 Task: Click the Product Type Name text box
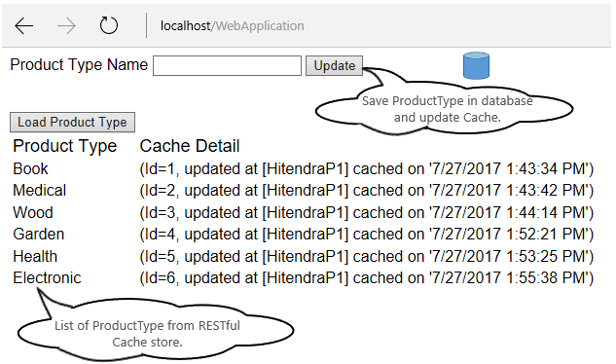(227, 65)
